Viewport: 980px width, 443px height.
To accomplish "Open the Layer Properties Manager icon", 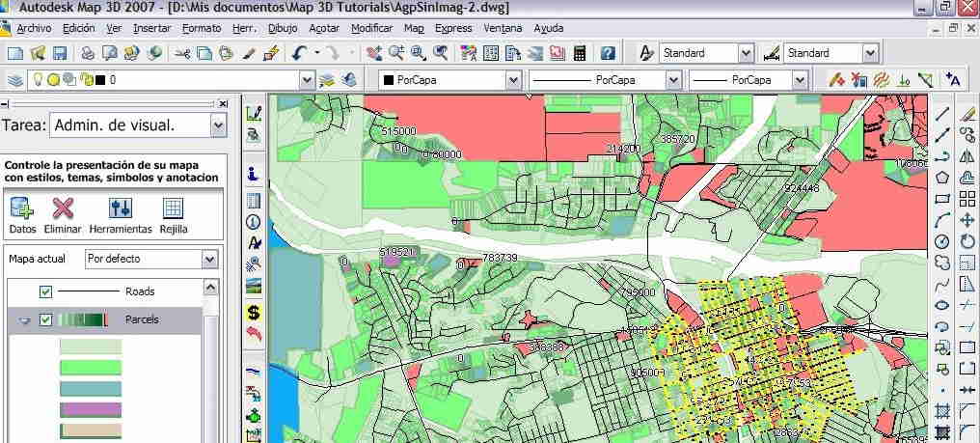I will point(15,80).
